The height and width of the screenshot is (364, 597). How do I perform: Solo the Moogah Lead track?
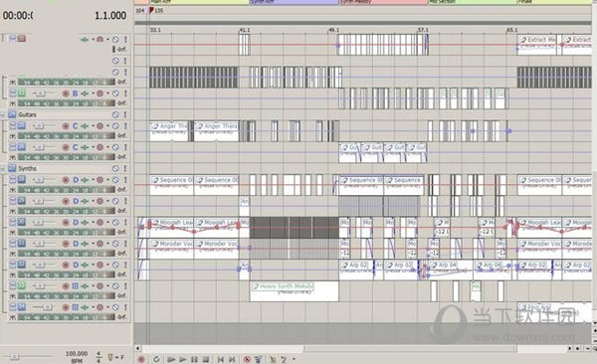pyautogui.click(x=125, y=223)
